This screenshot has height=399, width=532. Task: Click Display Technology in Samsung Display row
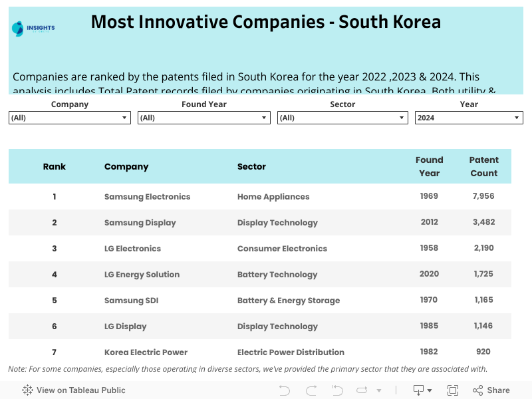(x=277, y=223)
